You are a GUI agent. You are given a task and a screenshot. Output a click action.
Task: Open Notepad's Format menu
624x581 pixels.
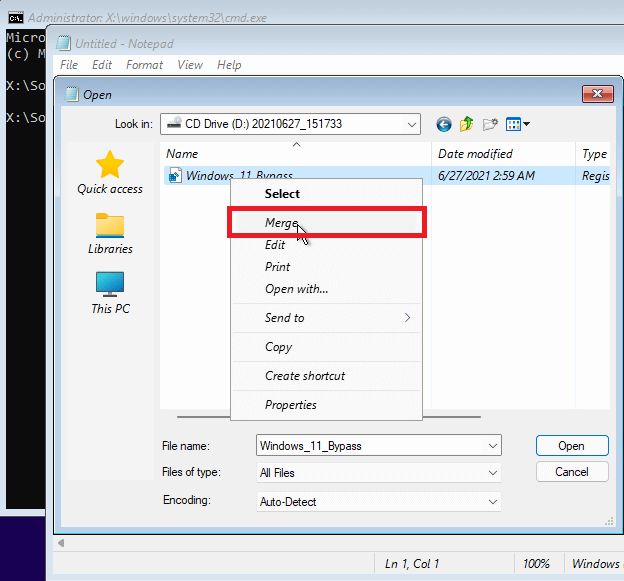tap(144, 65)
